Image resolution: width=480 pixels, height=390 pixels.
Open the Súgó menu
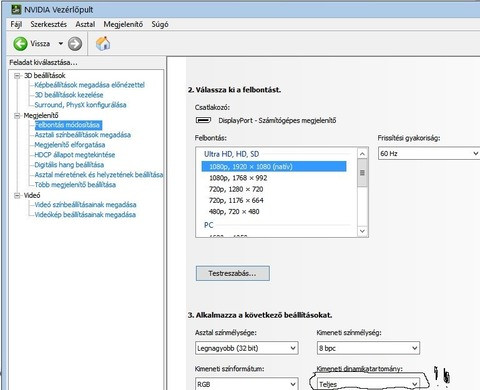160,24
